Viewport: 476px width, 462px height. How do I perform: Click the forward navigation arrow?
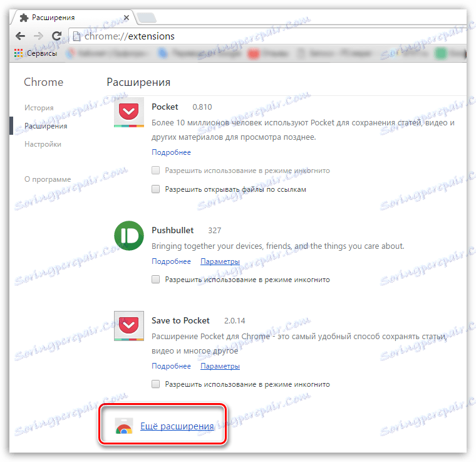tap(39, 36)
